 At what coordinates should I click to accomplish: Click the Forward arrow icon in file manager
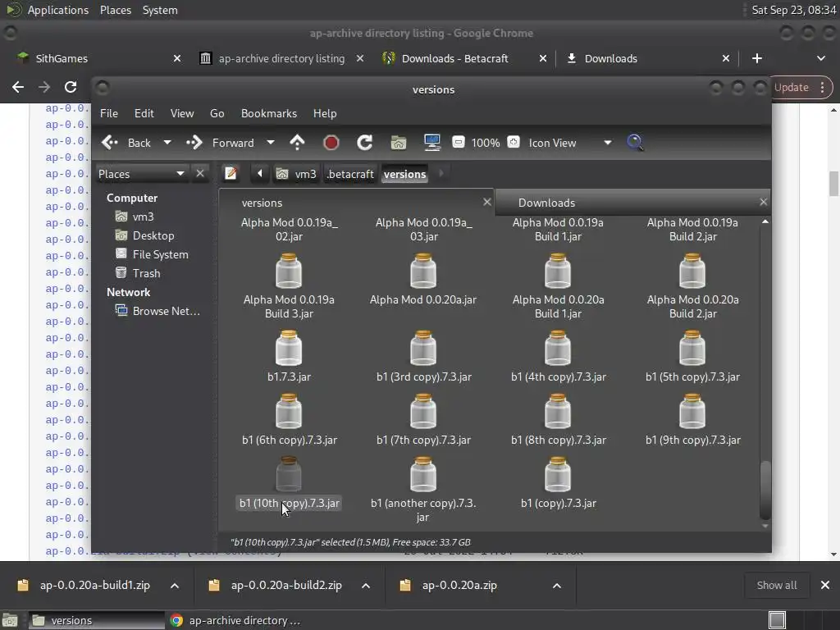[x=194, y=143]
